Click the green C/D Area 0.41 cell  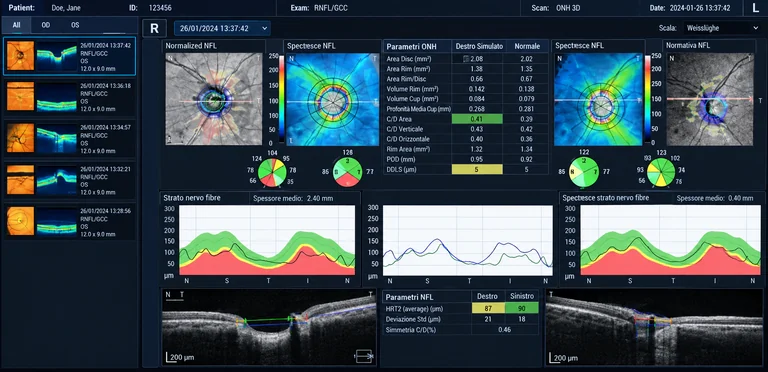pos(477,119)
